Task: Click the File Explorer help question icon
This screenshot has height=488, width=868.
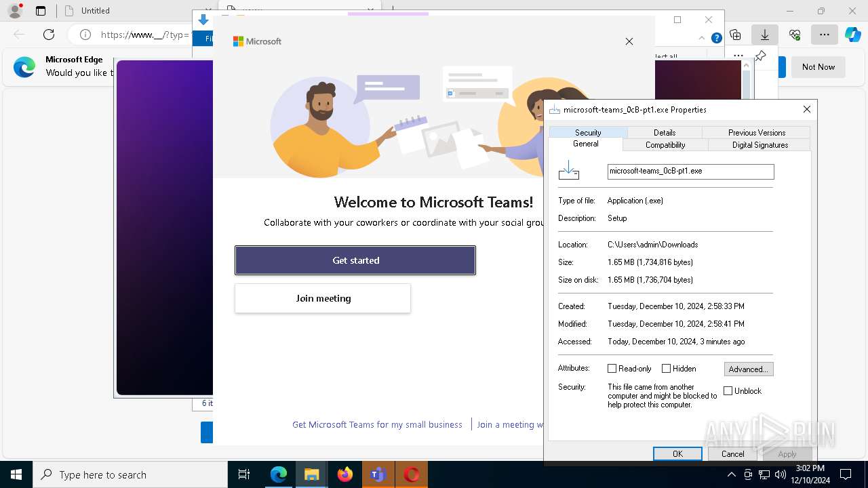Action: pos(716,38)
